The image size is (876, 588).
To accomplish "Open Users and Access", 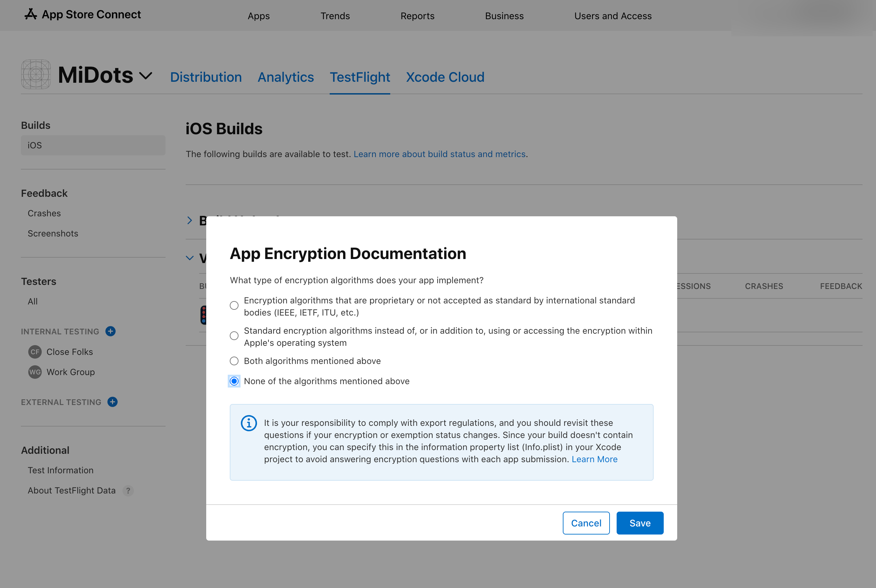I will [613, 16].
